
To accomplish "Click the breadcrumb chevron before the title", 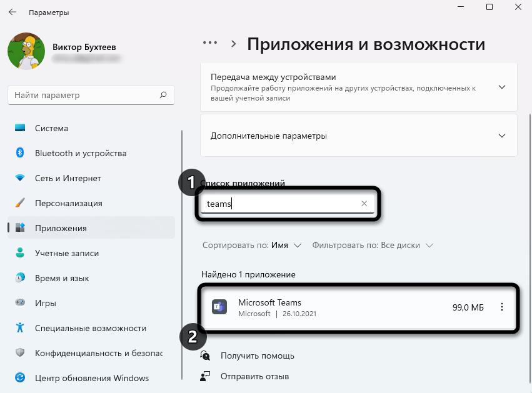I will (x=233, y=43).
